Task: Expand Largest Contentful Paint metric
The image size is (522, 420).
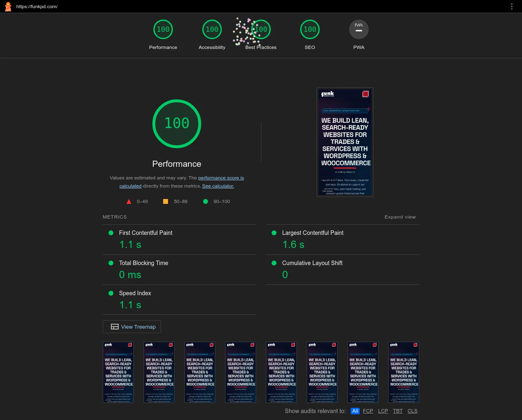Action: click(312, 233)
